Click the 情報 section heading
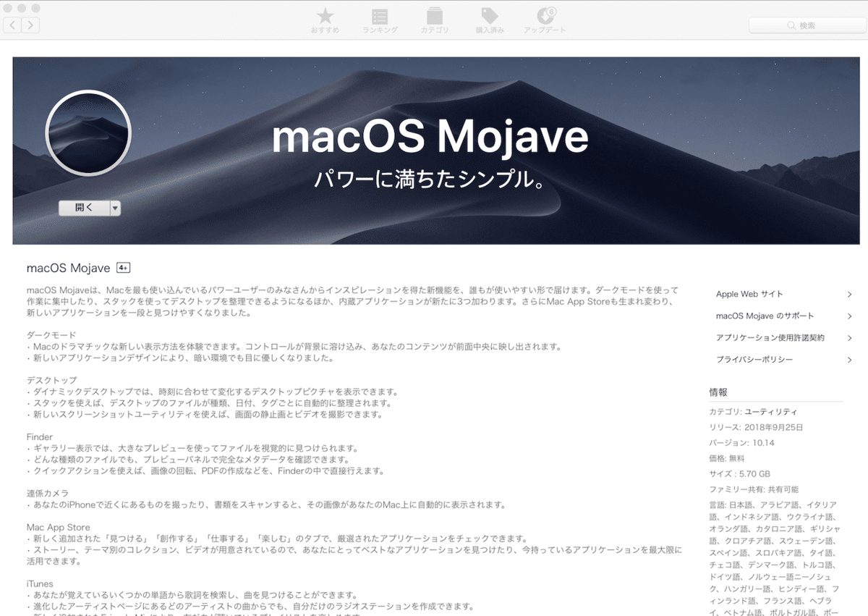This screenshot has width=868, height=616. point(718,392)
